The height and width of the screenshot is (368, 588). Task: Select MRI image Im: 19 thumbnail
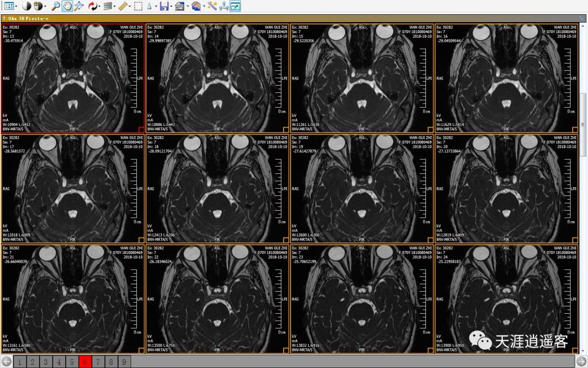pyautogui.click(x=362, y=189)
